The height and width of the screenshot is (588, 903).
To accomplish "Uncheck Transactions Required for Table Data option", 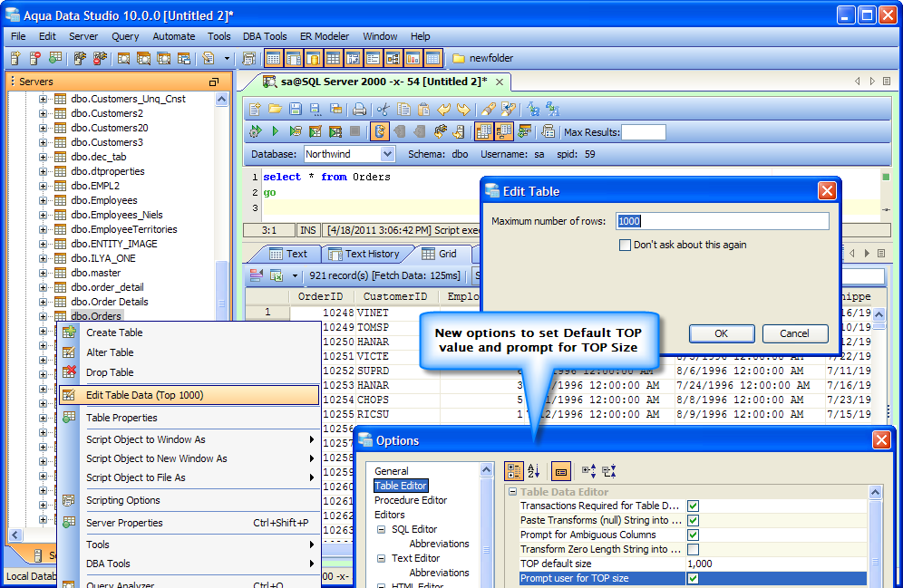I will (x=694, y=506).
